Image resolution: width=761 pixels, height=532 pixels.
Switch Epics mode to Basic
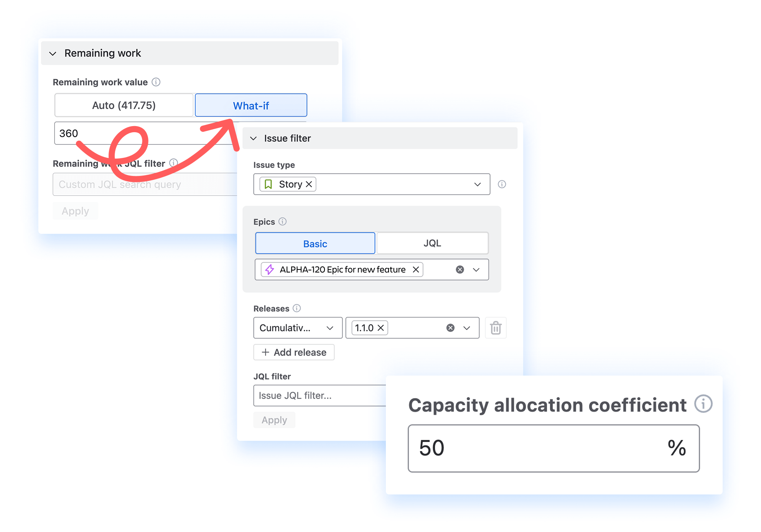pos(315,243)
